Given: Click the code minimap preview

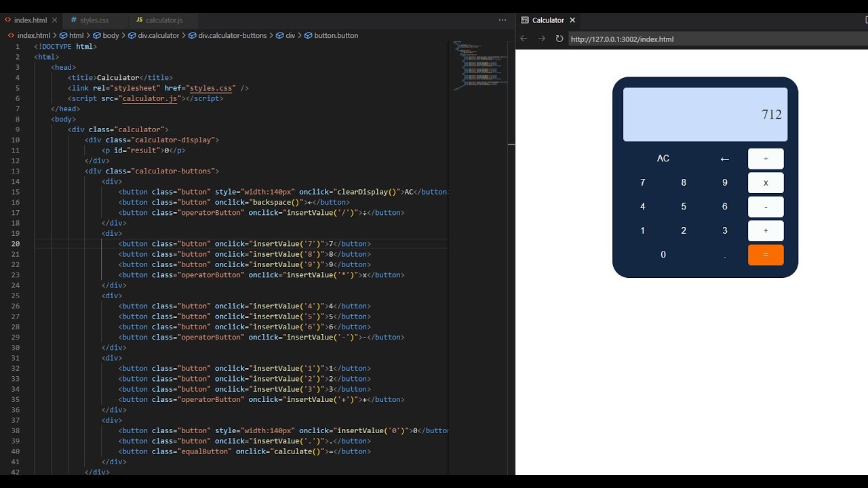Looking at the screenshot, I should click(x=480, y=65).
